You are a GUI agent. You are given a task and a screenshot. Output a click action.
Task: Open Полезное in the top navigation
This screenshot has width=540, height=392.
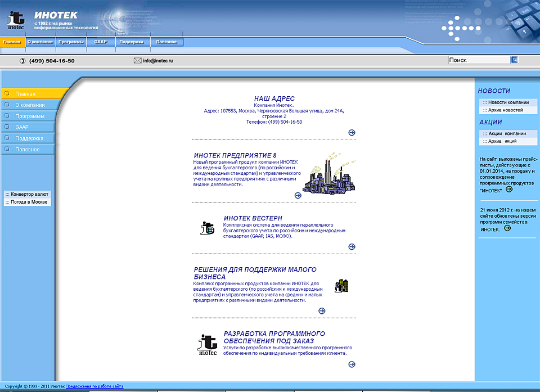(166, 42)
